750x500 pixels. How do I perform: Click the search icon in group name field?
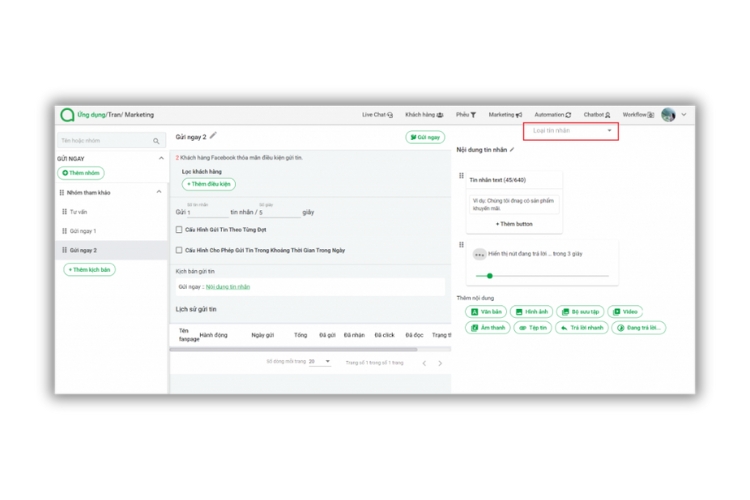[x=156, y=141]
